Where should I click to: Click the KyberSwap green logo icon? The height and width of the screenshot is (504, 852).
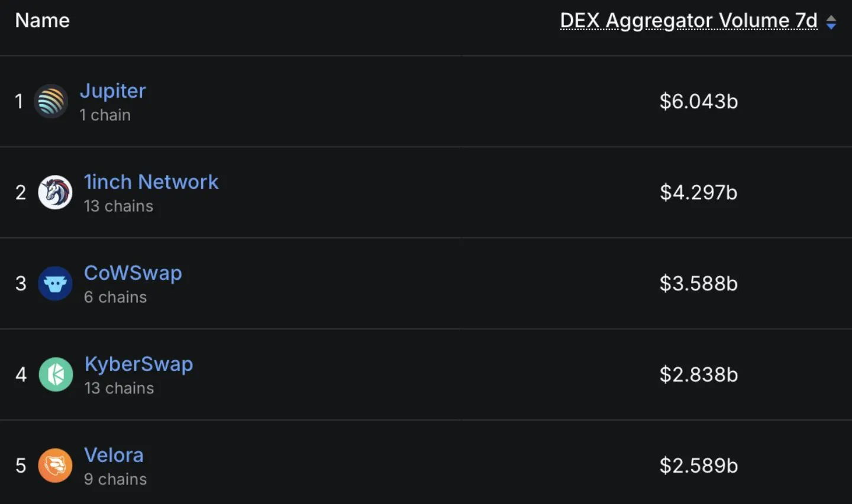click(x=56, y=374)
